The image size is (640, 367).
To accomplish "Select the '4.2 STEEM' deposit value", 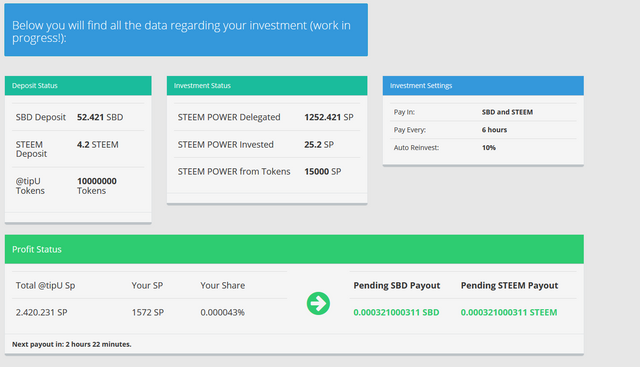I will [x=98, y=145].
